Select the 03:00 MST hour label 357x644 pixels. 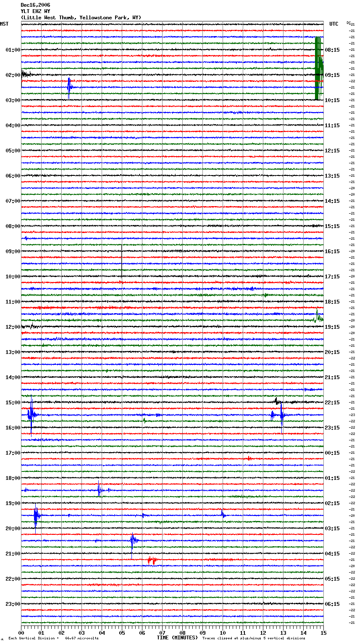[13, 100]
